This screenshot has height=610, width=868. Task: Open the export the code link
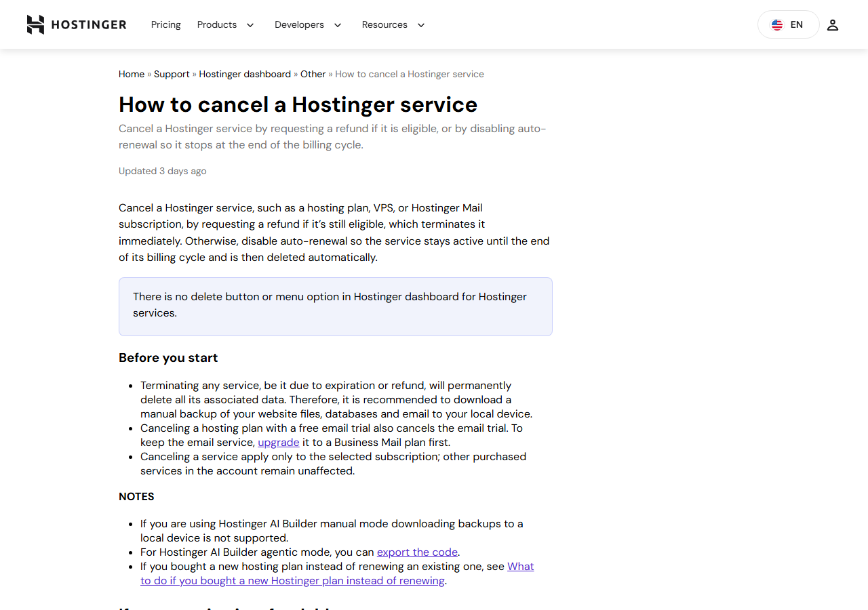pyautogui.click(x=417, y=552)
